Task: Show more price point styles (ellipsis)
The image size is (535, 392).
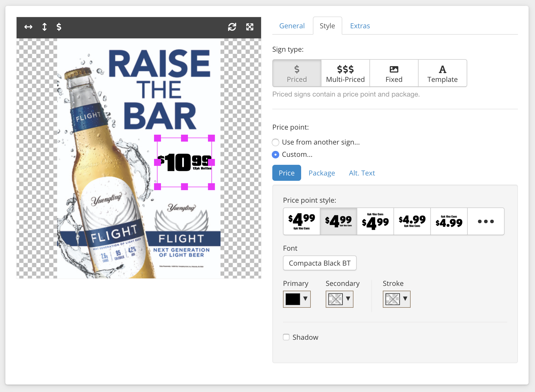Action: (486, 221)
